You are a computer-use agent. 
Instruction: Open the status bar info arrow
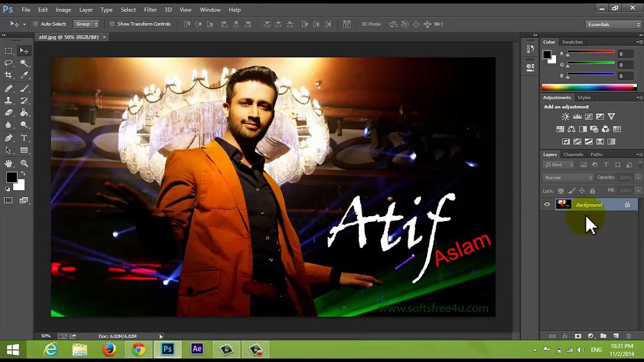pos(161,336)
